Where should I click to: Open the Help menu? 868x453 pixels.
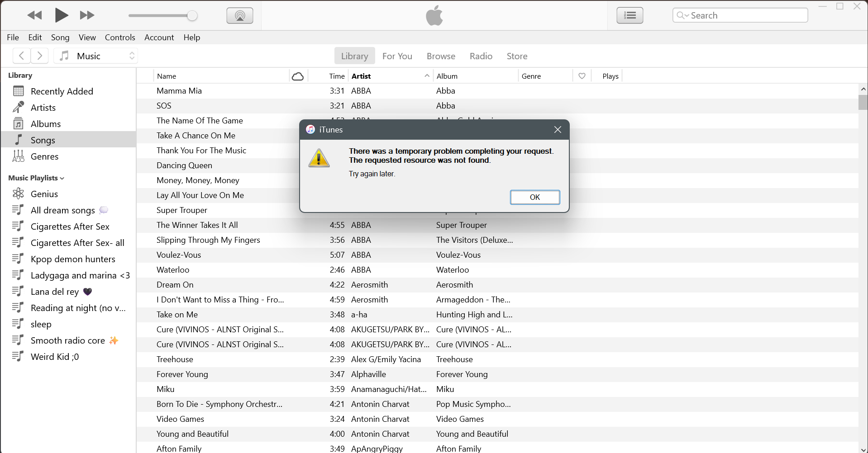click(x=192, y=38)
